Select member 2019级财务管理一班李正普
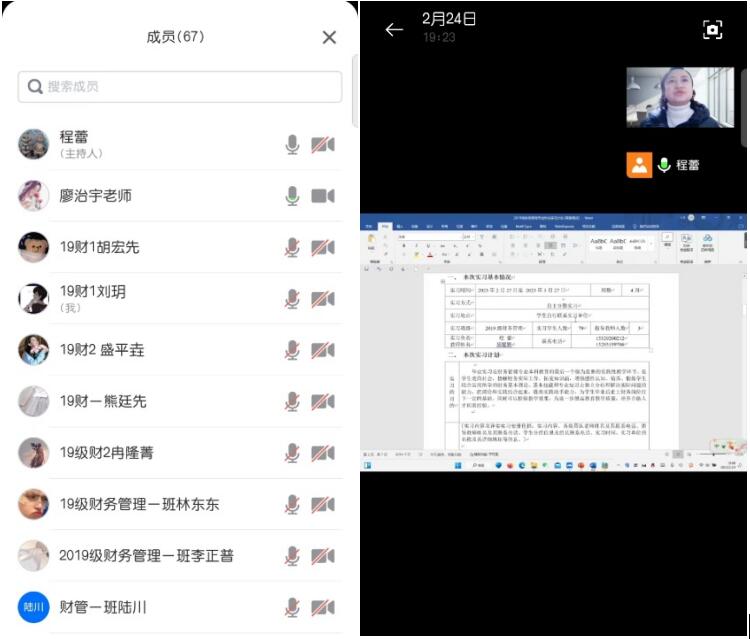Viewport: 750px width, 639px height. point(146,556)
